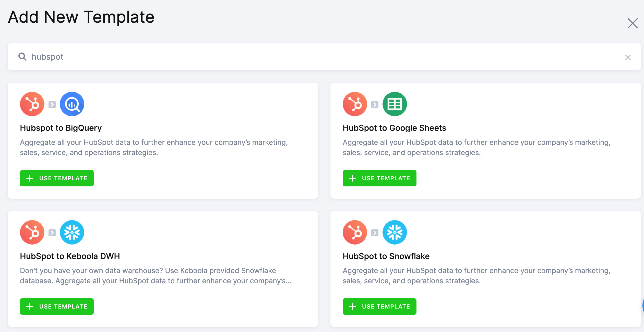Click HubSpot icon in Snowflake card
Viewport: 644px width, 332px height.
point(355,232)
